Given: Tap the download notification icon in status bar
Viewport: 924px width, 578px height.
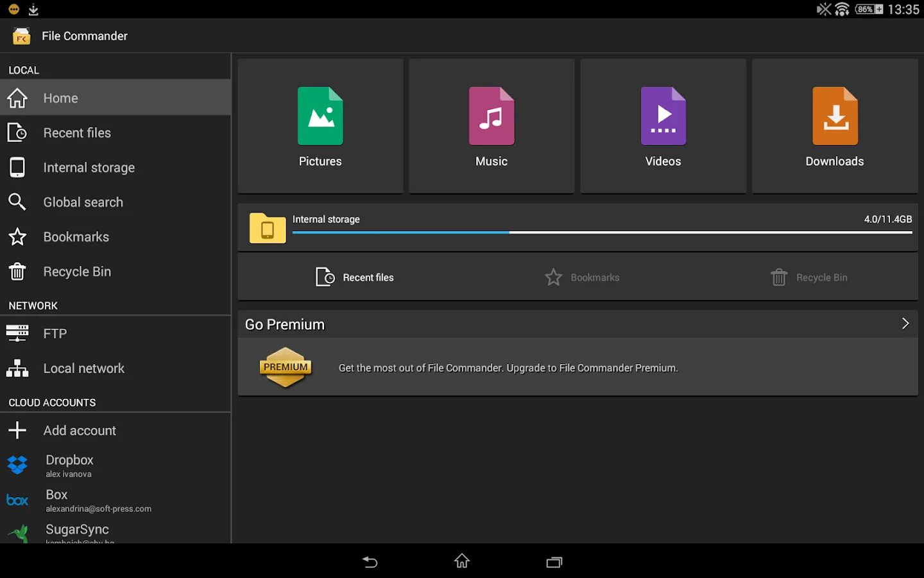Looking at the screenshot, I should [33, 10].
